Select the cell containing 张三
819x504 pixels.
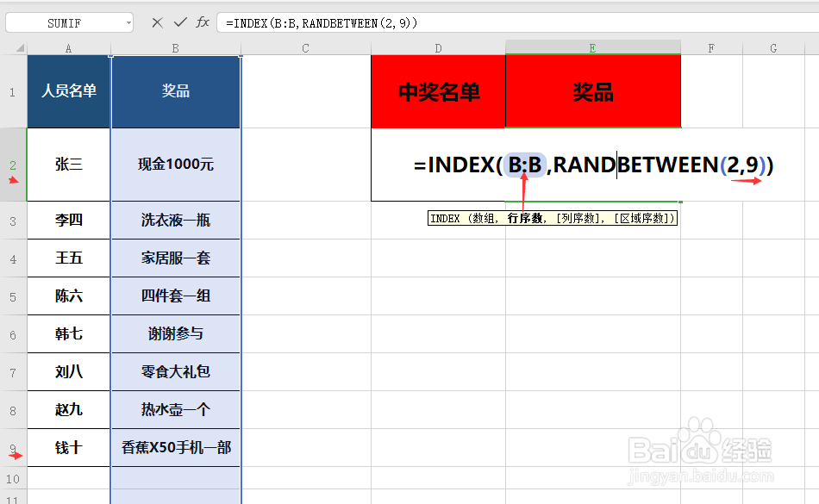click(x=69, y=165)
